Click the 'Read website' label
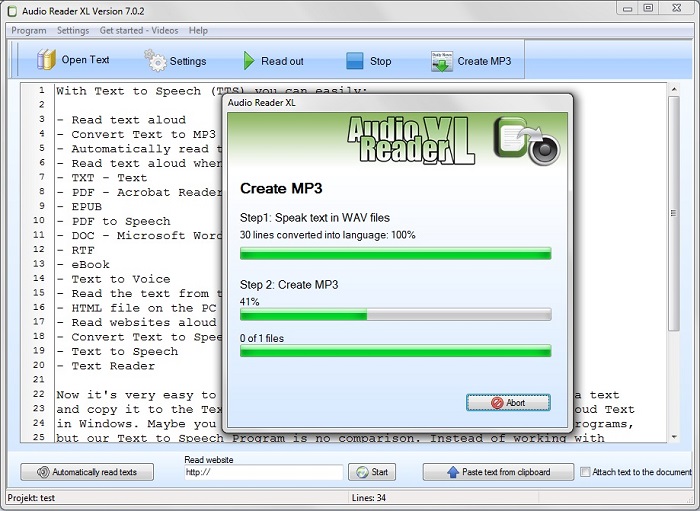The height and width of the screenshot is (511, 700). point(209,460)
